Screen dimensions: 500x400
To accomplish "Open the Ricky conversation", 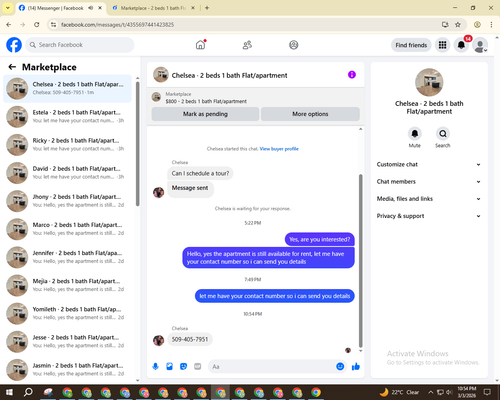I will 67,144.
